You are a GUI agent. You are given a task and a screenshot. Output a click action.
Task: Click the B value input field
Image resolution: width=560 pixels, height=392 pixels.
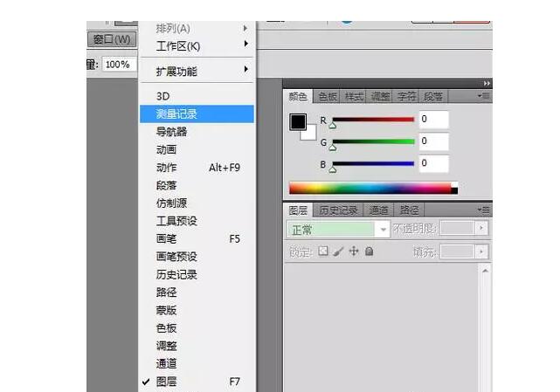(x=433, y=163)
